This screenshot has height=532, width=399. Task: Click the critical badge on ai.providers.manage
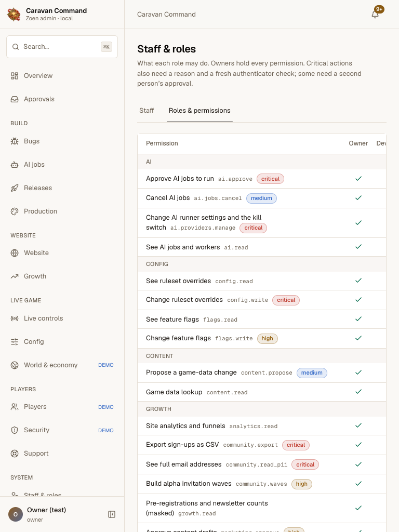tap(254, 228)
